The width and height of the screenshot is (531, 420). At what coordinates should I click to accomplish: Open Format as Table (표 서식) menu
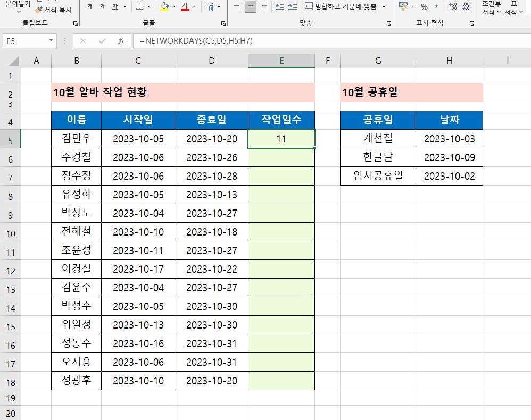[x=514, y=8]
